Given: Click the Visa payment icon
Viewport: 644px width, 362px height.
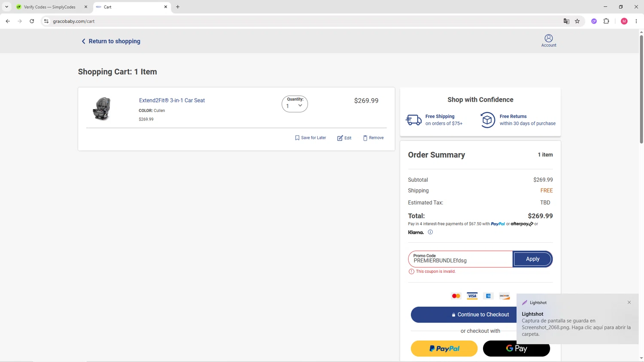Looking at the screenshot, I should click(x=472, y=296).
